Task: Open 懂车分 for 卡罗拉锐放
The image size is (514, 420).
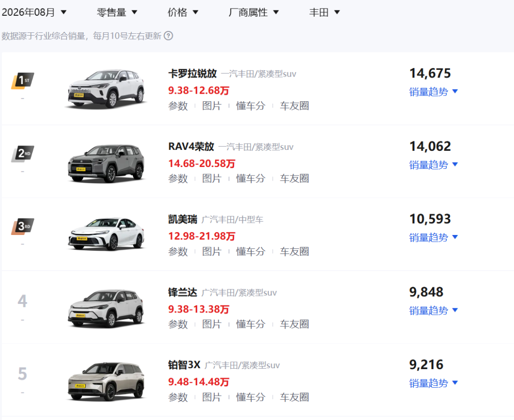Action: pos(250,106)
